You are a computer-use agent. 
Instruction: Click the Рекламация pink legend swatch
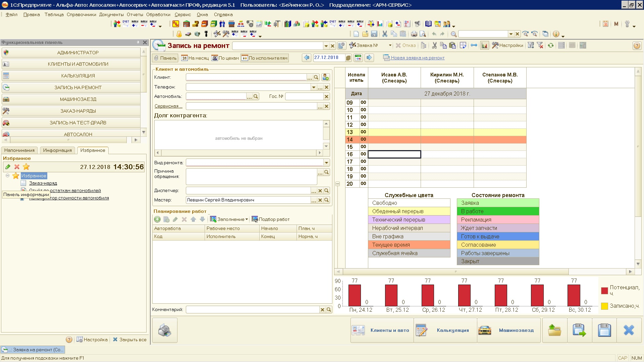point(498,220)
